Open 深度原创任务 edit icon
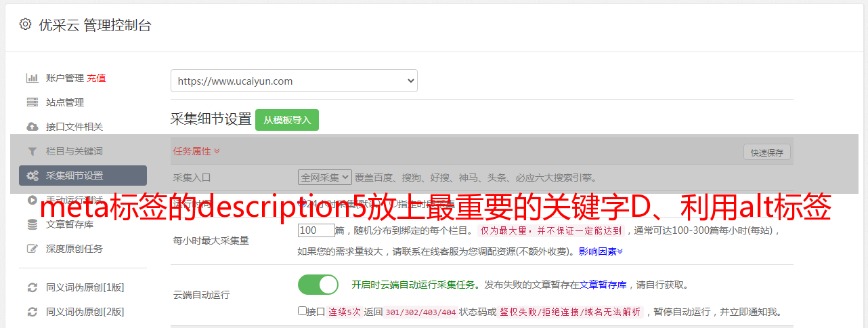Image resolution: width=868 pixels, height=328 pixels. [32, 249]
